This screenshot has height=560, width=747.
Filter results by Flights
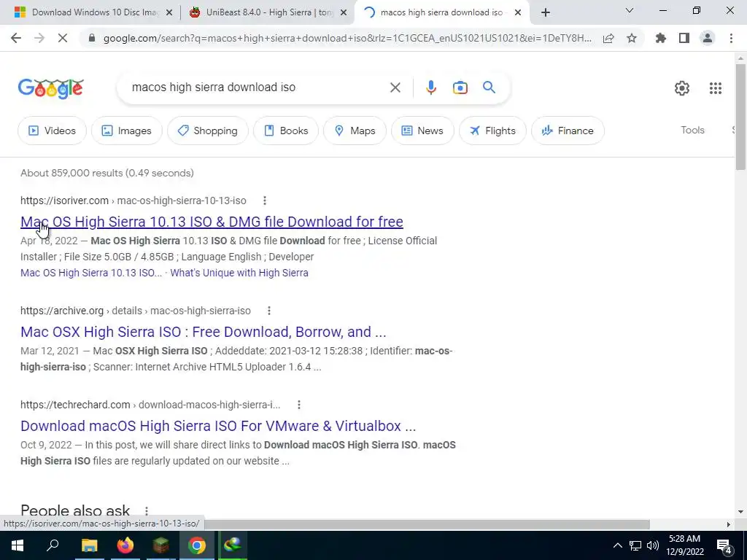(x=492, y=131)
